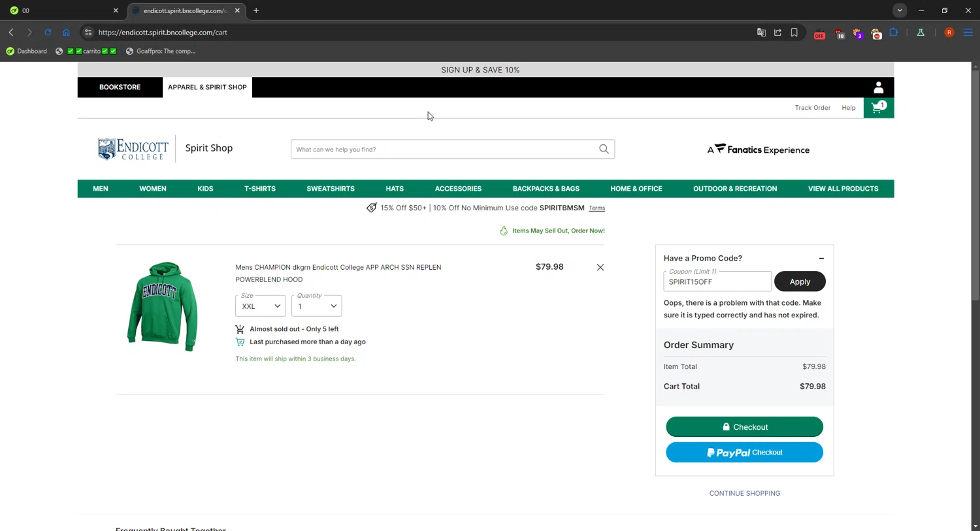
Task: Open the KIDS menu
Action: click(x=205, y=189)
